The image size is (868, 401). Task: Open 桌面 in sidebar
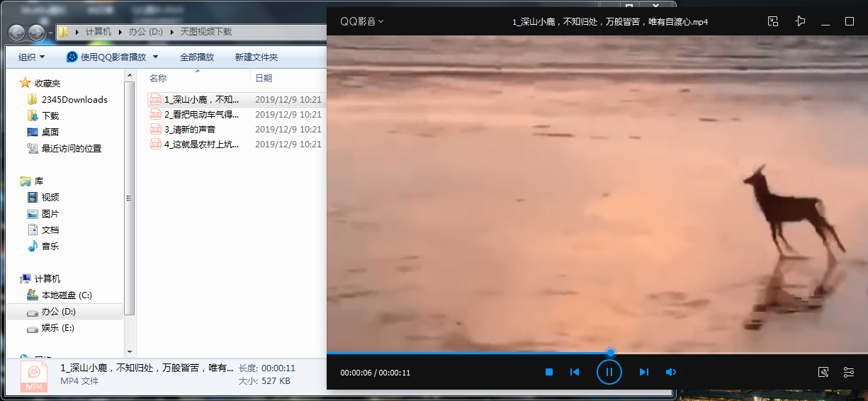tap(50, 132)
